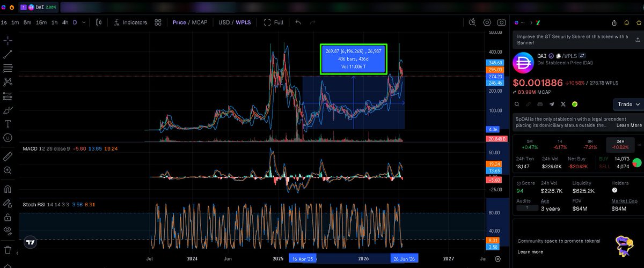Image resolution: width=644 pixels, height=268 pixels.
Task: Switch chart to Price view
Action: (x=179, y=23)
